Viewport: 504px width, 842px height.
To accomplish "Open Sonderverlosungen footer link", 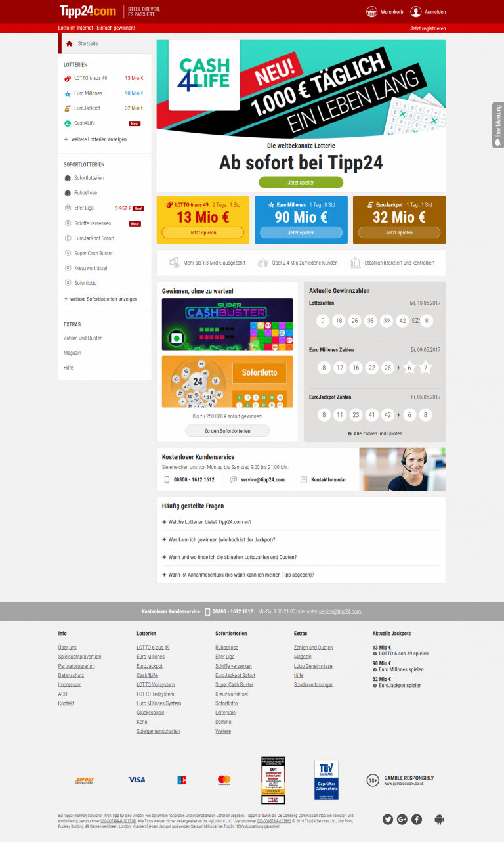I will point(314,684).
